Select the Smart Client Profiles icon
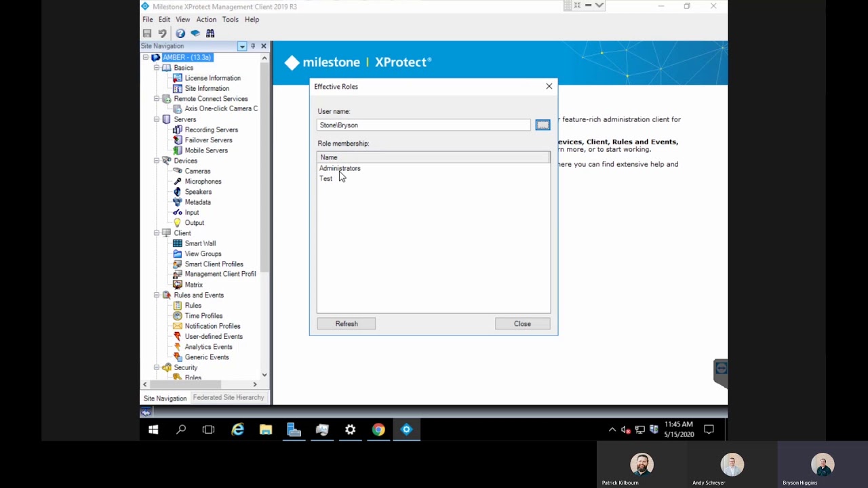The width and height of the screenshot is (868, 488). point(178,264)
